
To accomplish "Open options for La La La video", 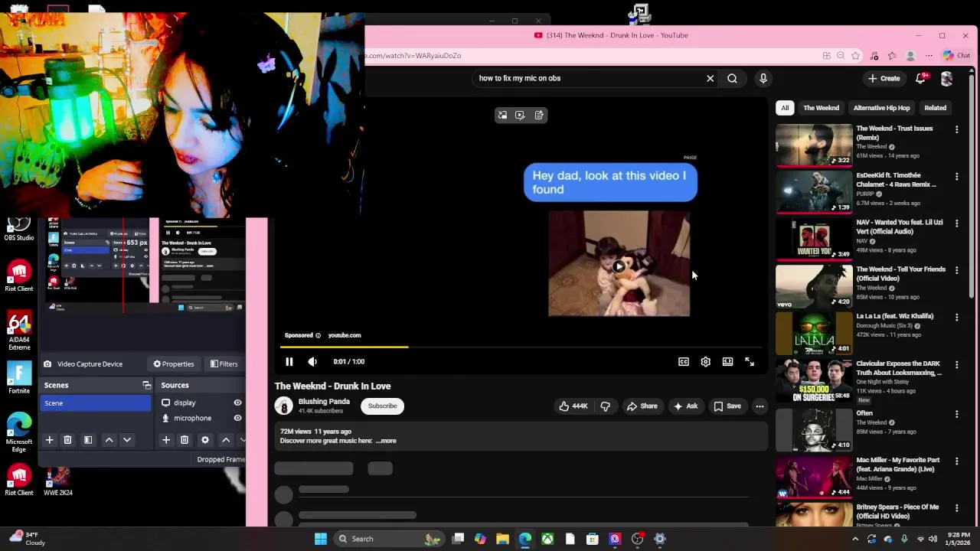I will point(956,318).
